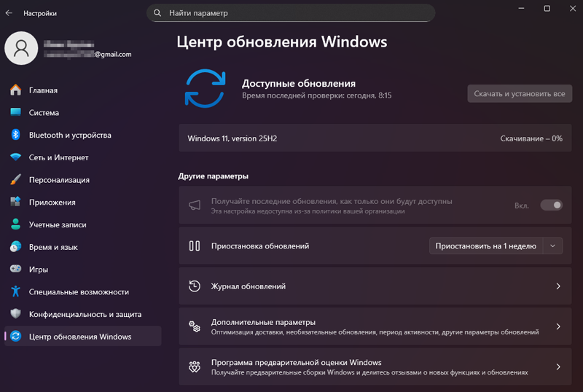Click the back arrow in Settings header
The image size is (583, 392).
tap(9, 13)
